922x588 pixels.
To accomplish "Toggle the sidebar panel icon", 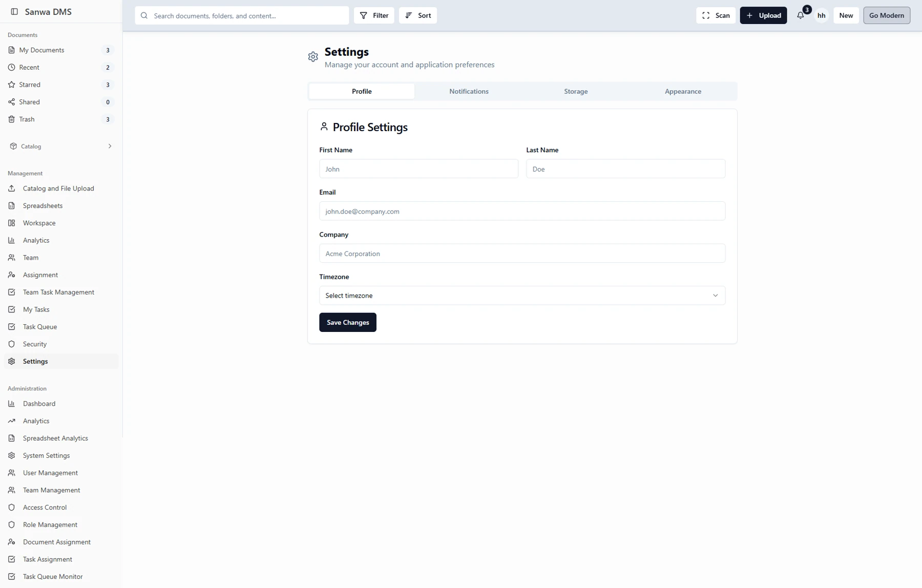I will point(14,12).
